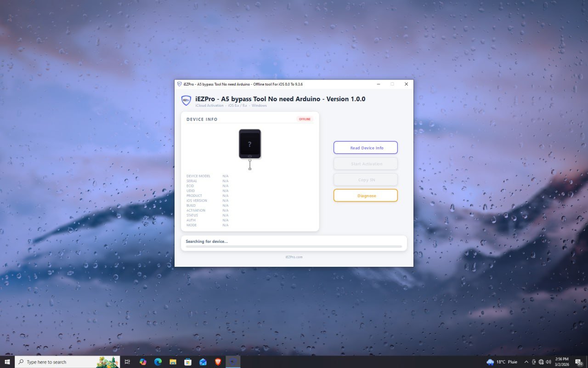Open Outlook from the taskbar
The image size is (588, 368).
click(203, 362)
